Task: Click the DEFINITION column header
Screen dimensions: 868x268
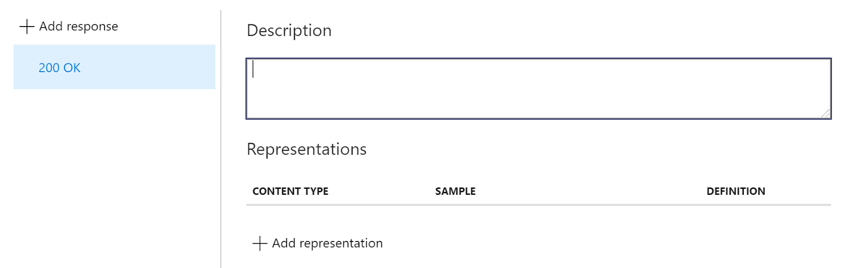Action: [x=736, y=192]
